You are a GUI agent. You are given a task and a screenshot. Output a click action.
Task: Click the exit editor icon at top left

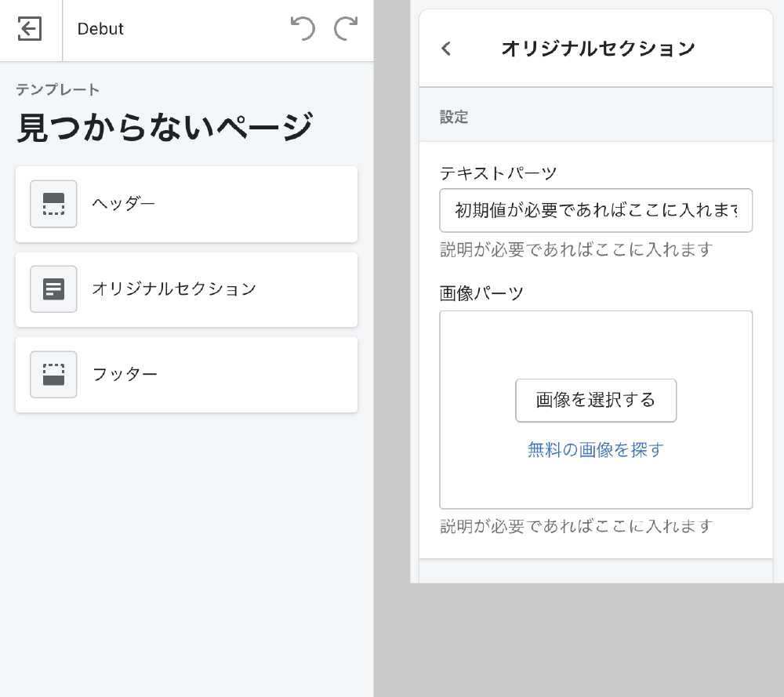tap(30, 29)
